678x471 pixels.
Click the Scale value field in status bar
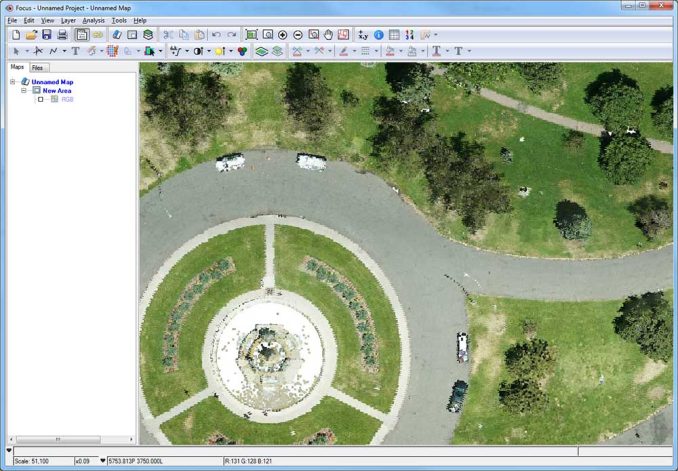pyautogui.click(x=43, y=461)
